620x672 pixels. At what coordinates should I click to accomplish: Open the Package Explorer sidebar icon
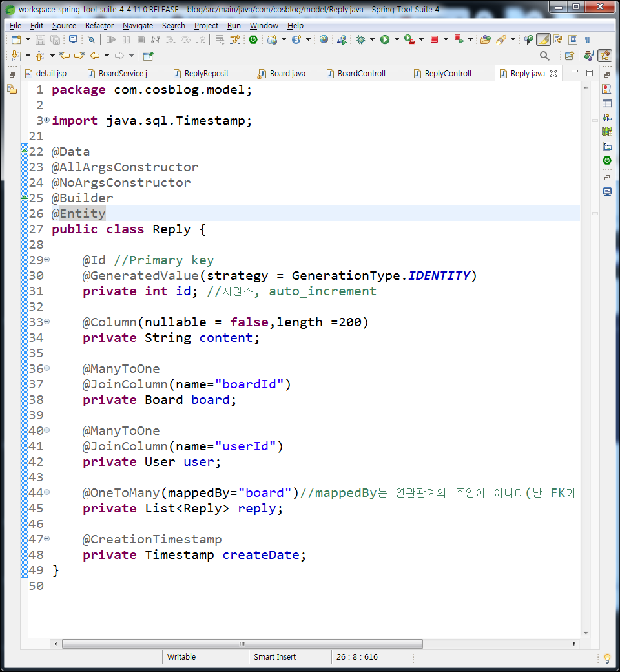(12, 90)
